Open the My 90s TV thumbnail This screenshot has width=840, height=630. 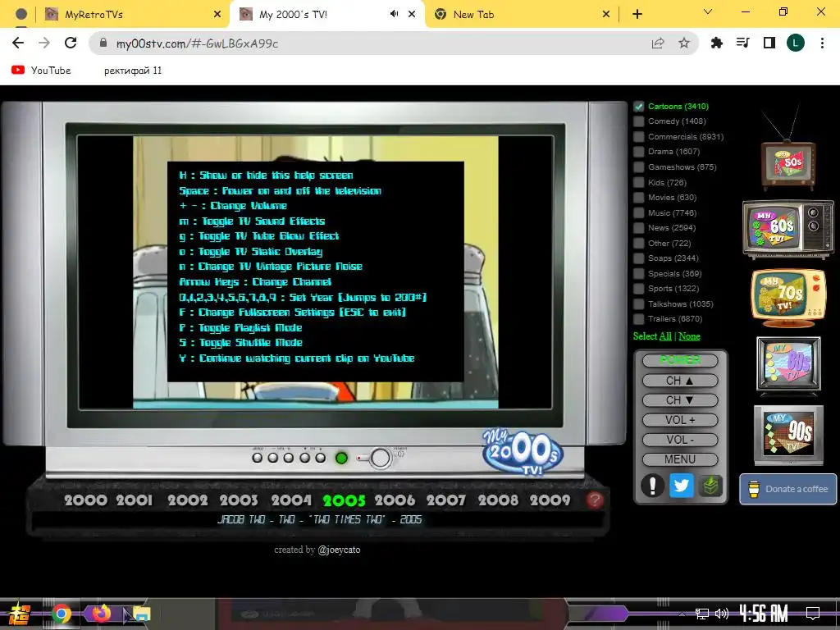tap(788, 435)
